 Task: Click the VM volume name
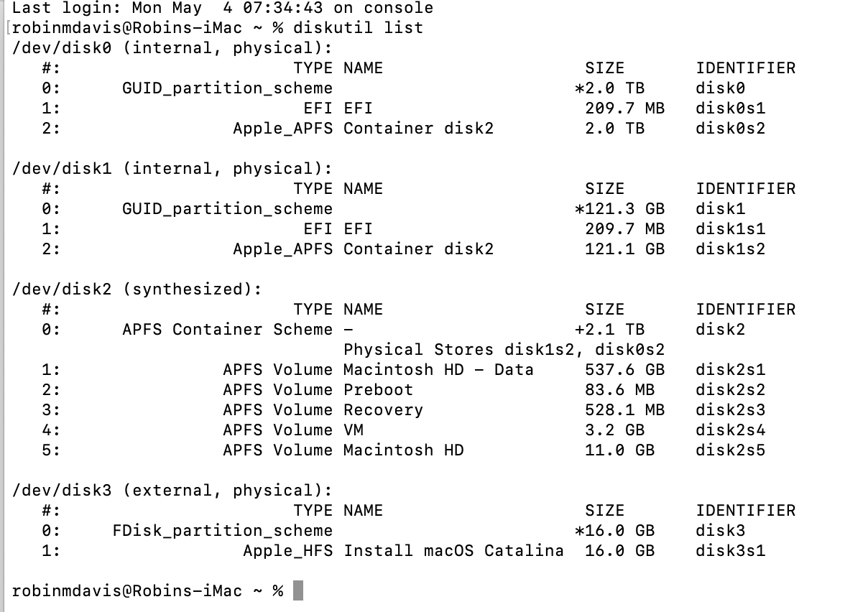(354, 430)
